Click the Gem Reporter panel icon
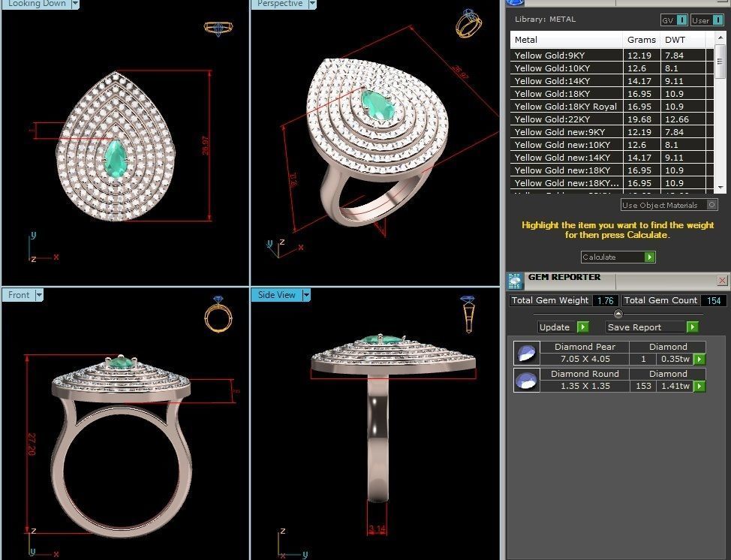The image size is (731, 560). [x=515, y=282]
